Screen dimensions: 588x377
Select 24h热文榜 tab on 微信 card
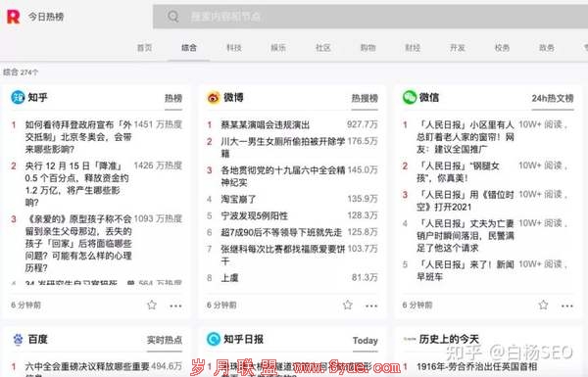(553, 98)
